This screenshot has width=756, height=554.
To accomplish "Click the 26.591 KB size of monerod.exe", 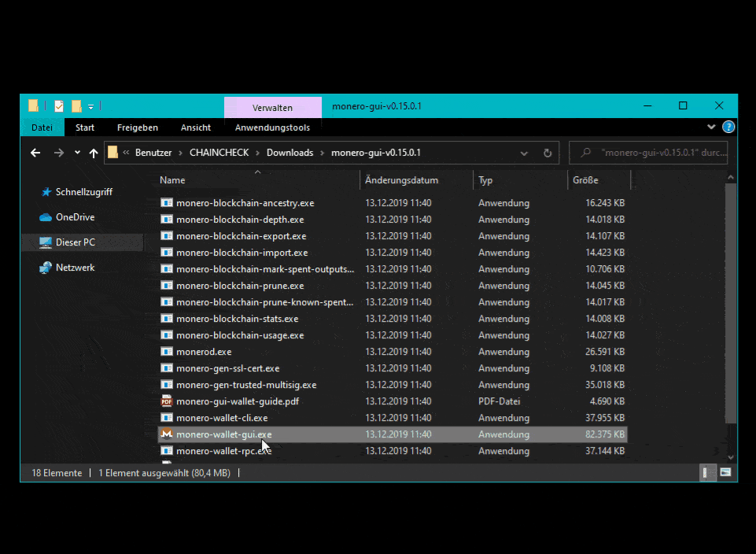I will pyautogui.click(x=605, y=352).
